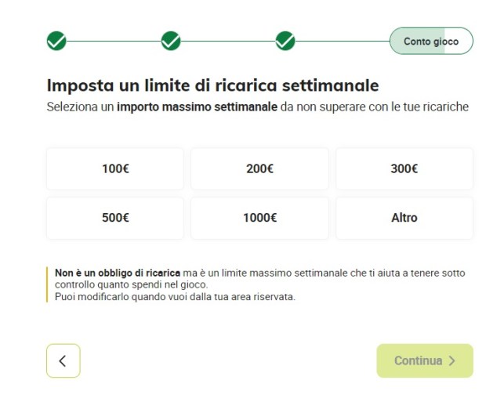Click the Continua button
The height and width of the screenshot is (420, 504).
click(425, 360)
